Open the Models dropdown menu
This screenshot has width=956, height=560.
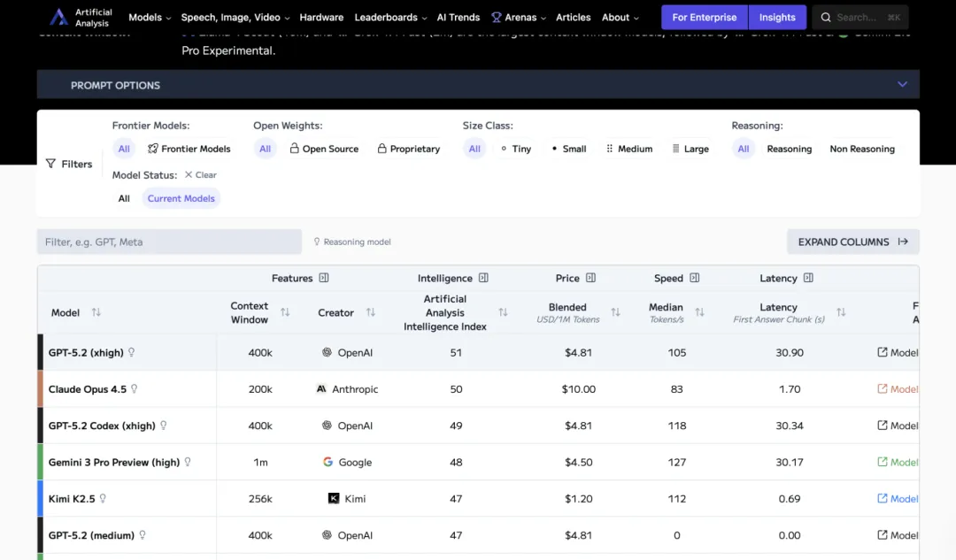pyautogui.click(x=150, y=17)
